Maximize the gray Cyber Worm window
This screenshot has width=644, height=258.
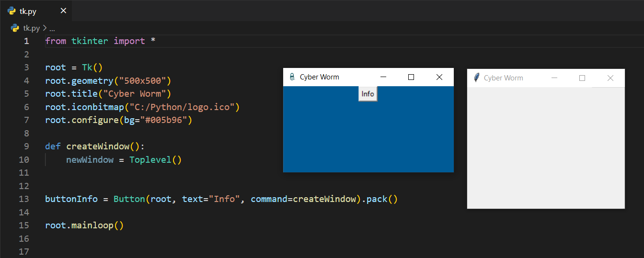point(582,78)
